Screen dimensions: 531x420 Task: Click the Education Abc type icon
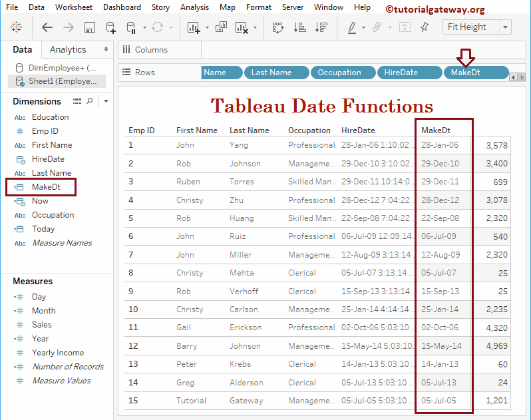pos(20,117)
